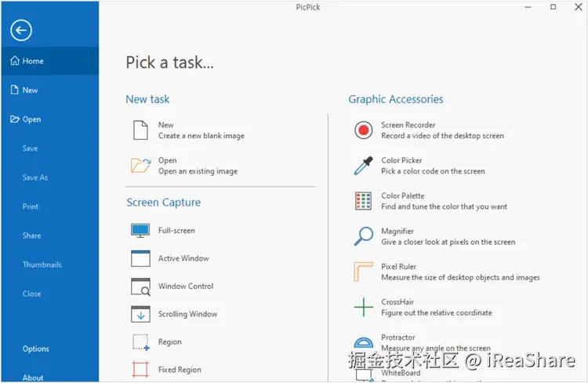
Task: Click the Fixed Region label
Action: (180, 370)
